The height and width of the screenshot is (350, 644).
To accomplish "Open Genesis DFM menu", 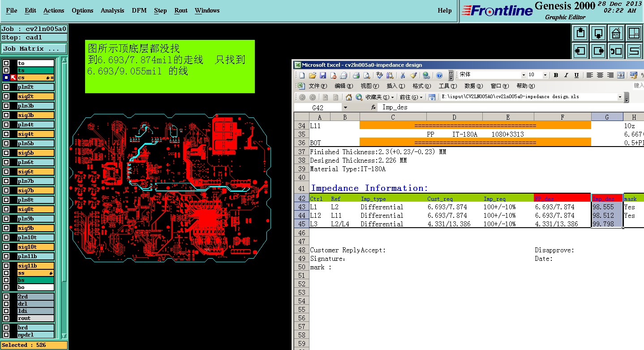I will pos(139,10).
